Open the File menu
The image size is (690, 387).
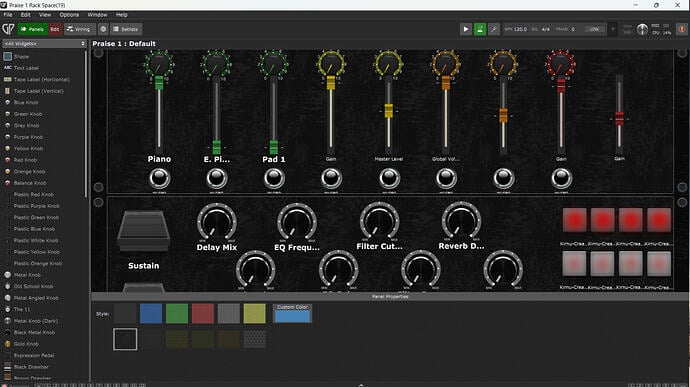8,15
